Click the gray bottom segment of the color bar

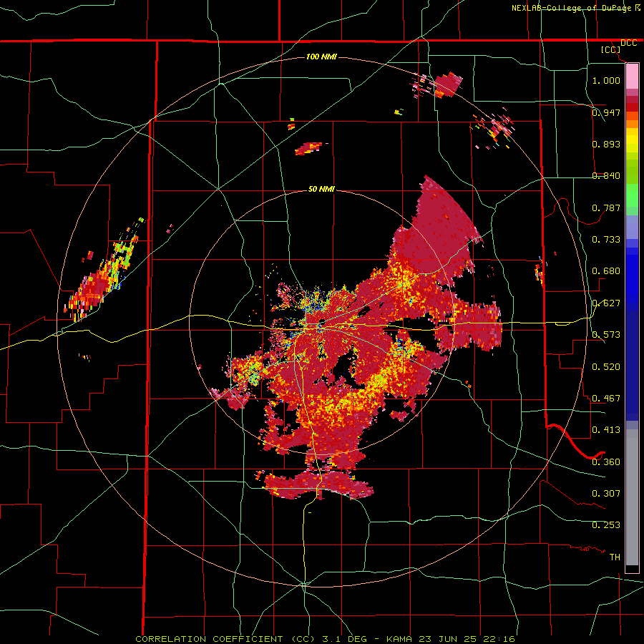coord(632,497)
